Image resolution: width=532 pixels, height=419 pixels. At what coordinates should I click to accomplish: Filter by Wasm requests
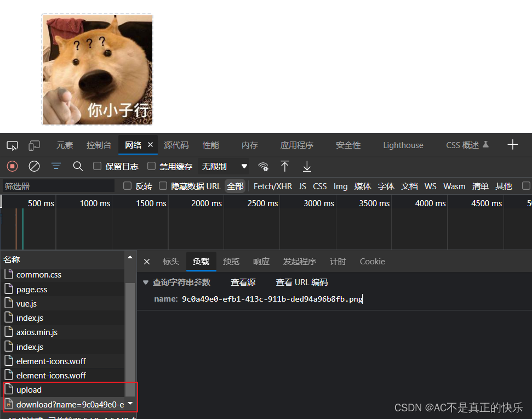tap(454, 186)
